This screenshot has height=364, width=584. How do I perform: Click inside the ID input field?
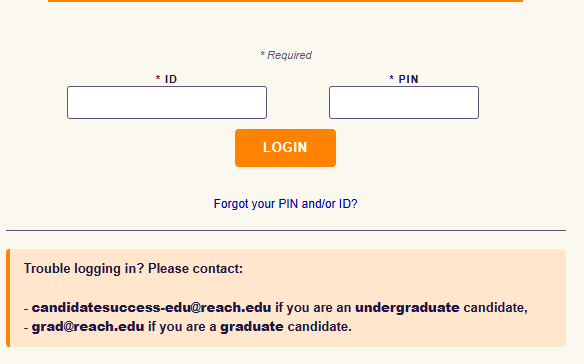pos(167,102)
